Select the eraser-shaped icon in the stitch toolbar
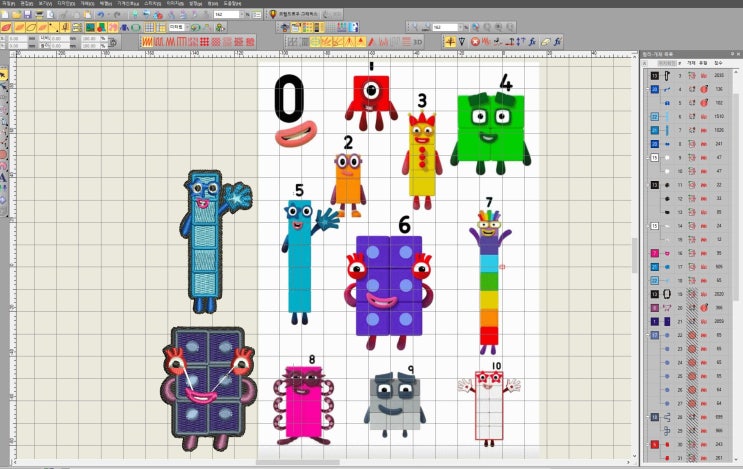The width and height of the screenshot is (743, 469). [545, 42]
